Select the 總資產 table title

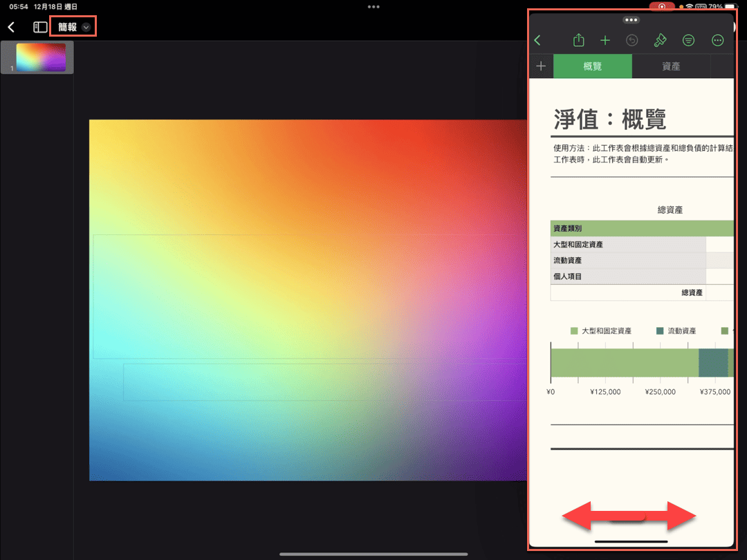coord(670,210)
